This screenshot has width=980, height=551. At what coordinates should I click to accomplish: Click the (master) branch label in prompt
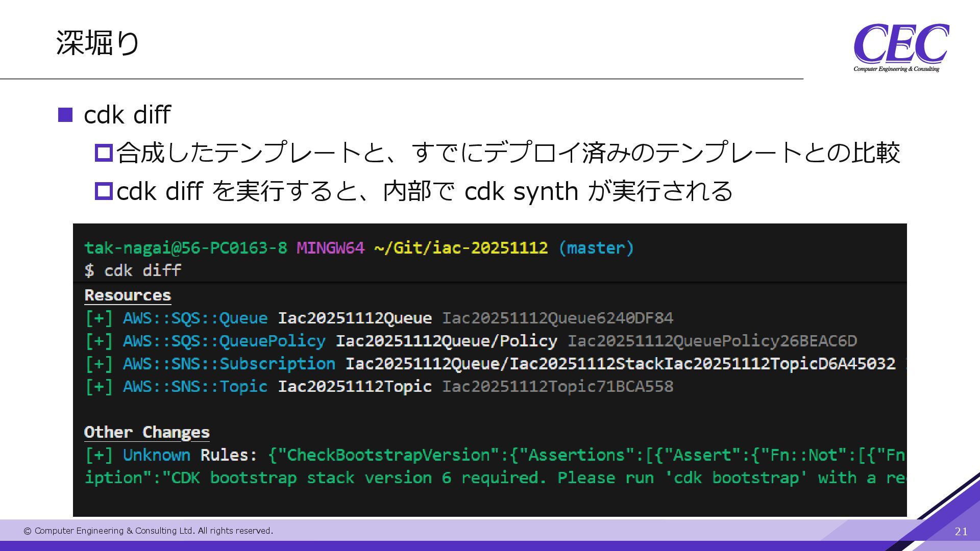(596, 248)
